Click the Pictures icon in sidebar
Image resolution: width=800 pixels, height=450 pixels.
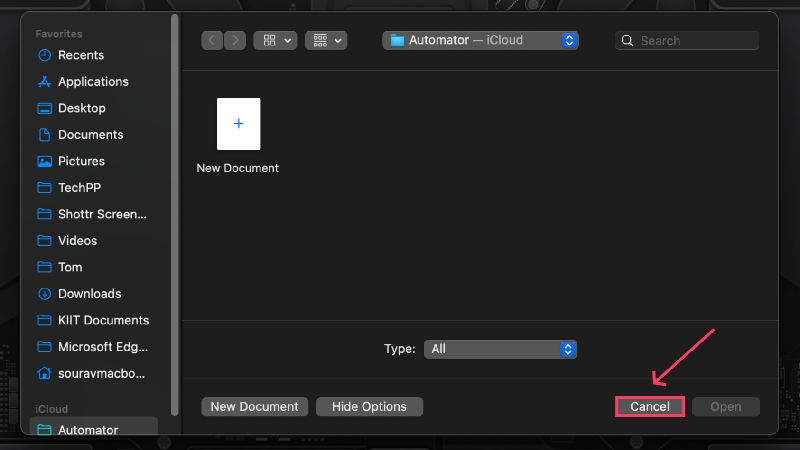44,161
